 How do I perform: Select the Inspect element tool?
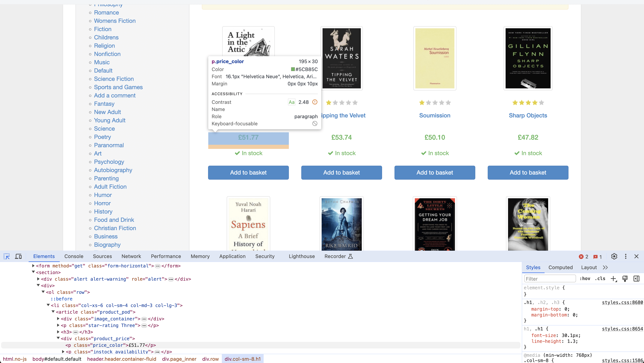(x=7, y=257)
